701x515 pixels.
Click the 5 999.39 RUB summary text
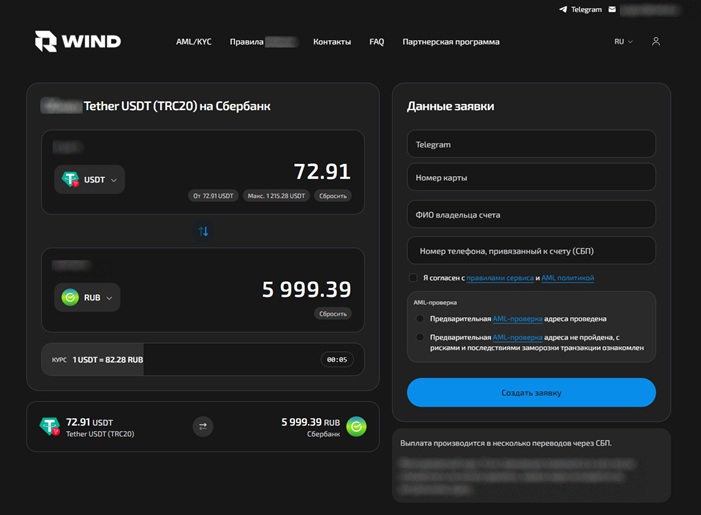[311, 422]
